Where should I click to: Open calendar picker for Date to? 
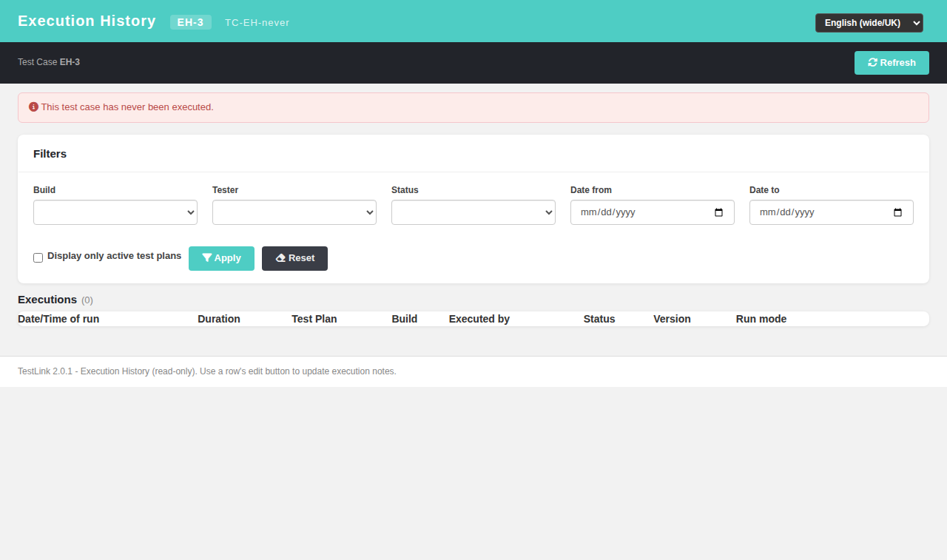[898, 212]
